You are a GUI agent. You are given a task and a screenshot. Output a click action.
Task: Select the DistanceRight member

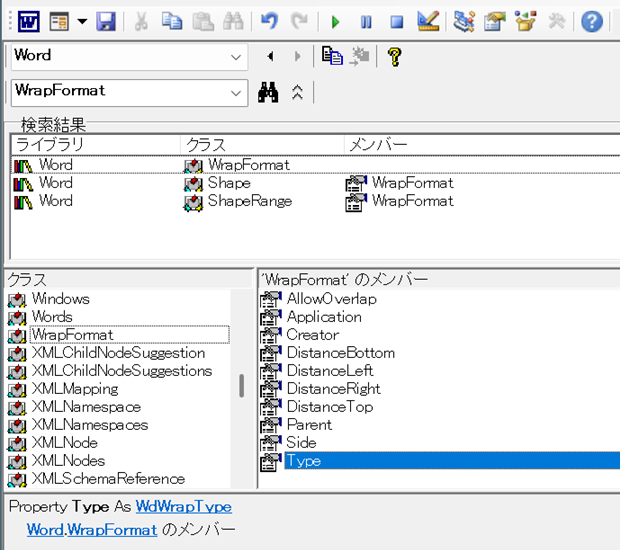point(334,389)
